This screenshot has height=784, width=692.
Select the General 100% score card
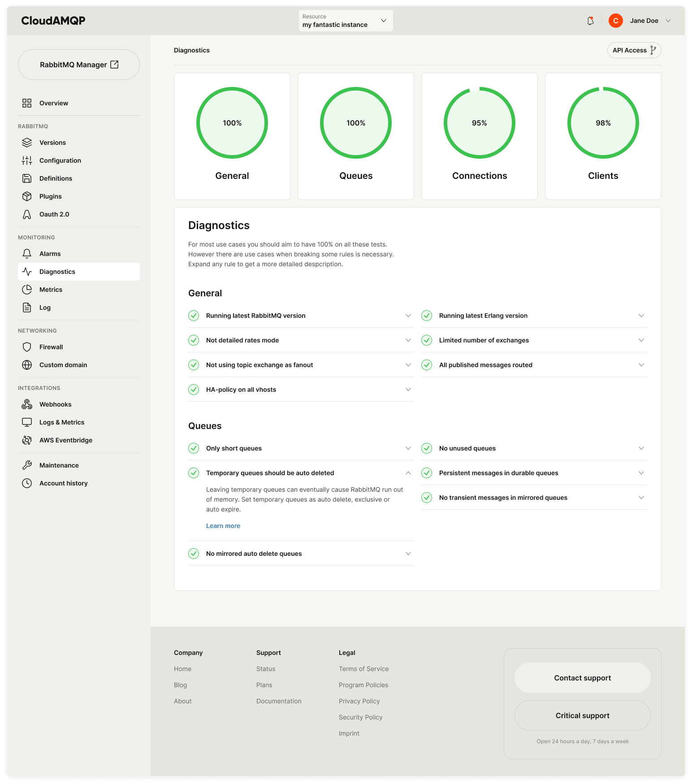tap(232, 136)
